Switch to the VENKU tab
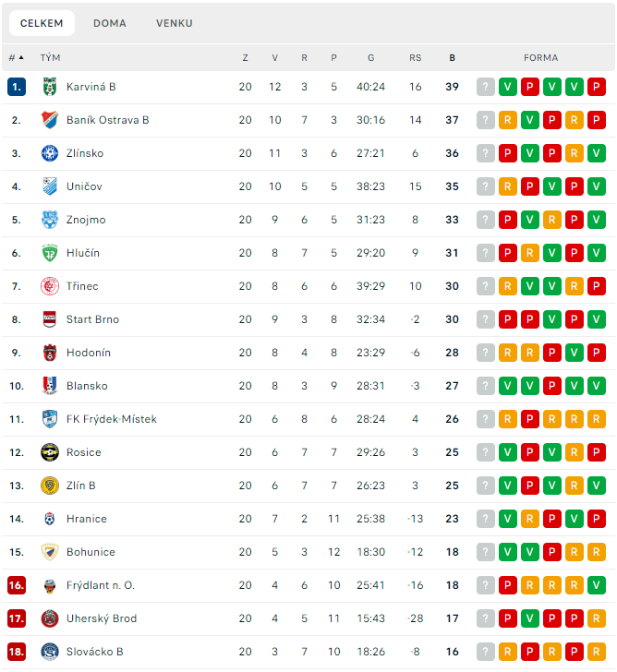617x672 pixels. (x=174, y=23)
